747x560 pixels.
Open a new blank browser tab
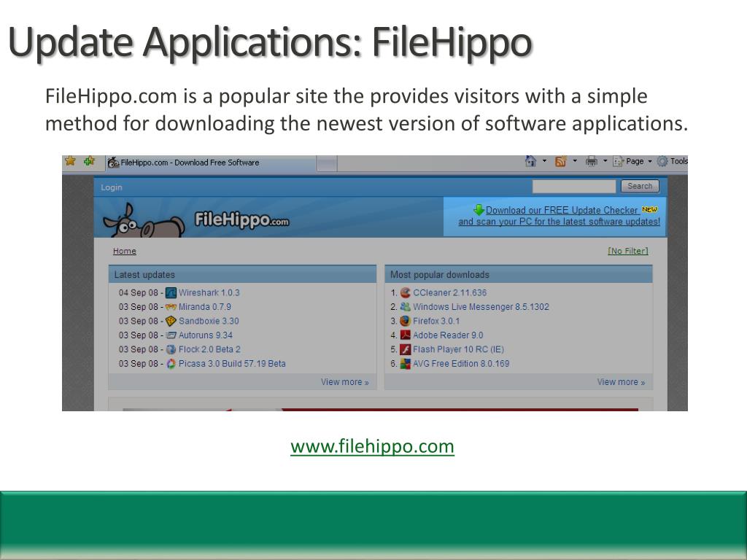pyautogui.click(x=327, y=164)
